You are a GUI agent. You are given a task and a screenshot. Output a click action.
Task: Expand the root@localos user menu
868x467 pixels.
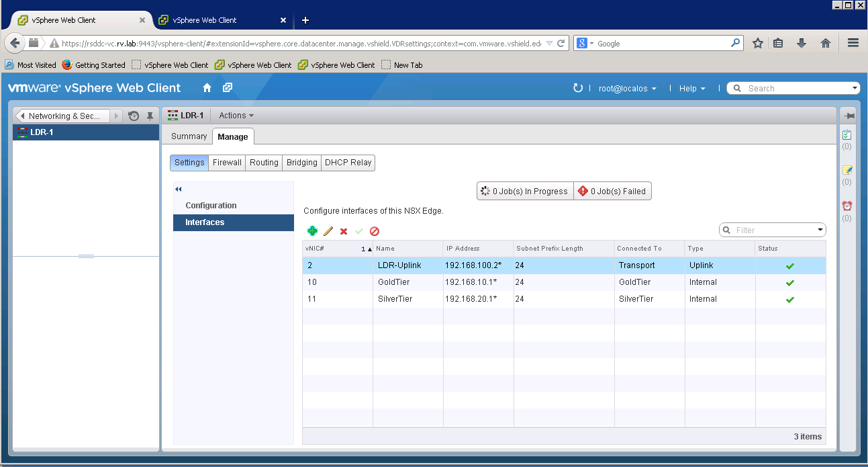627,88
